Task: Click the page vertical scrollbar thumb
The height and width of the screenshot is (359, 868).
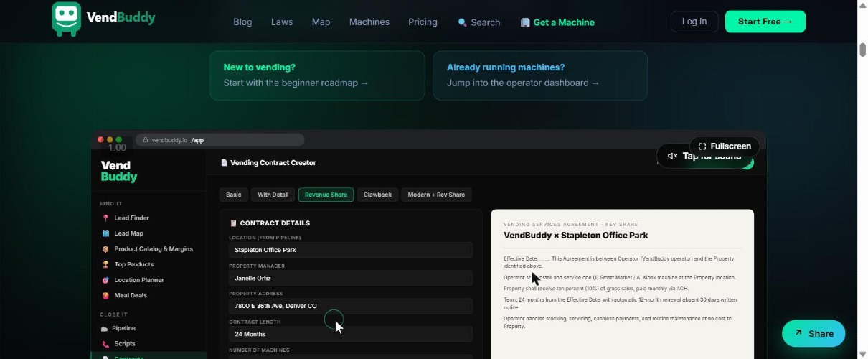Action: point(862,50)
